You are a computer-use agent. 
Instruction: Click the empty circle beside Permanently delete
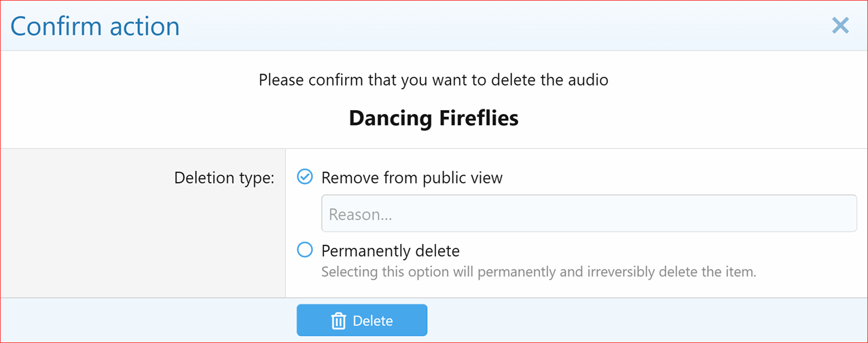tap(305, 250)
